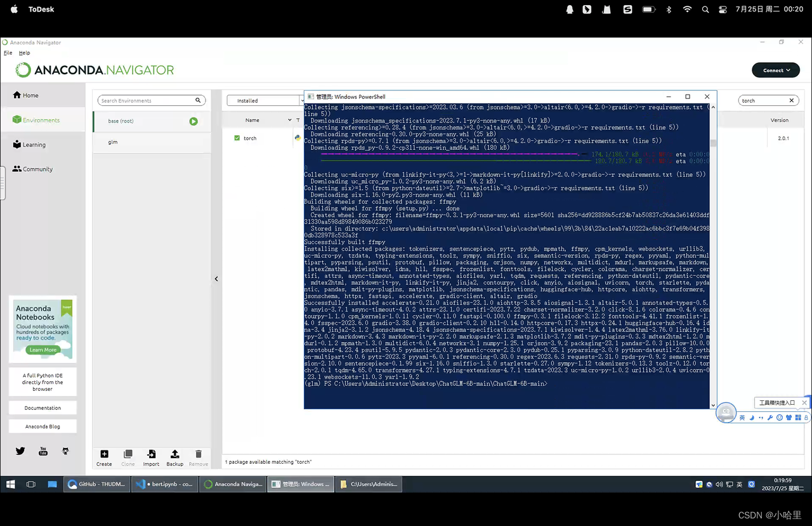Open the ToDesk menu in the macOS bar

41,10
